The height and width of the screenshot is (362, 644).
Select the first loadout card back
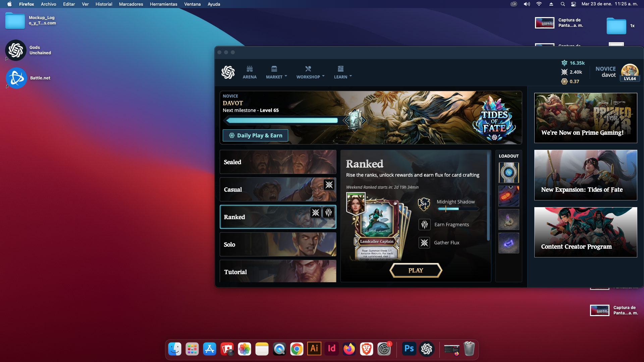click(x=508, y=173)
